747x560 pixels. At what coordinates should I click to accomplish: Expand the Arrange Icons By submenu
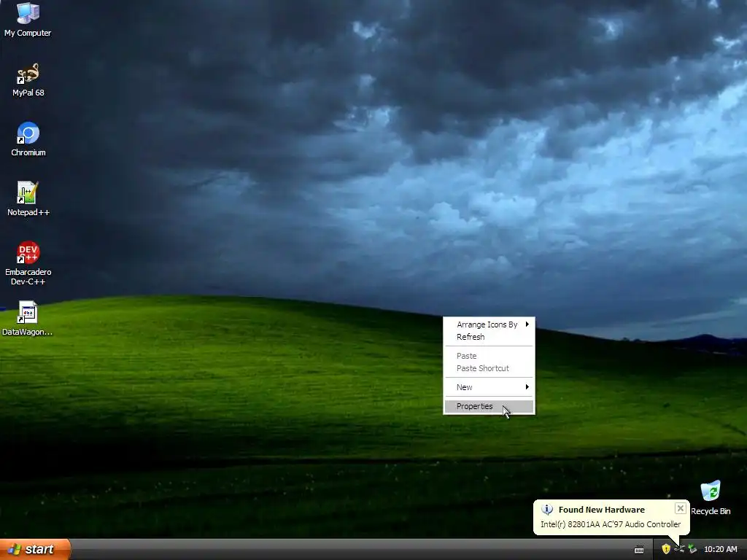pyautogui.click(x=489, y=324)
